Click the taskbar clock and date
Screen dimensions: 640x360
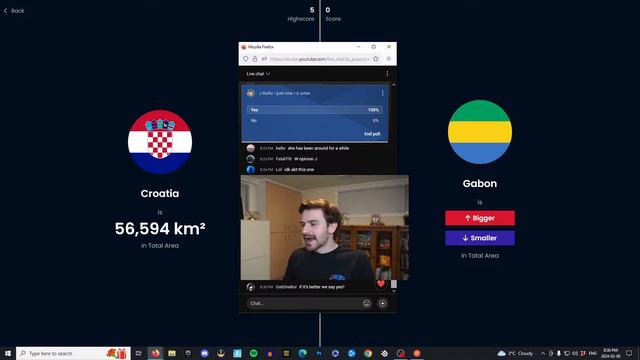click(611, 353)
